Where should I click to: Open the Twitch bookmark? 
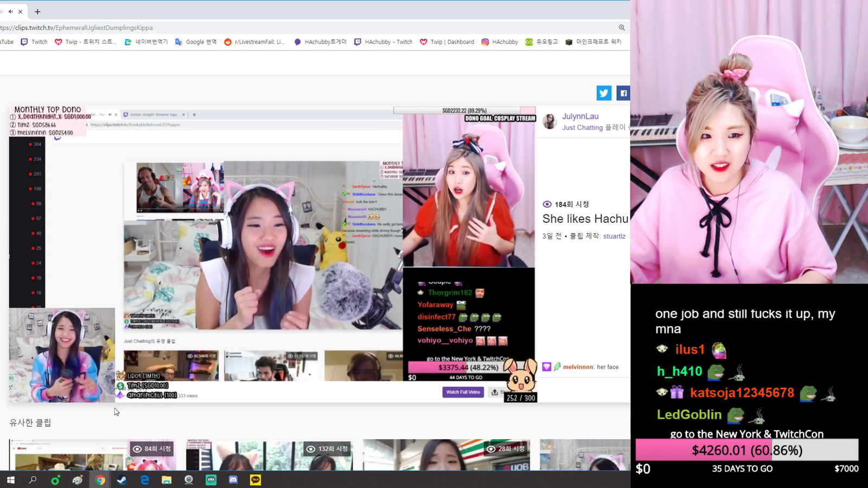(x=34, y=42)
